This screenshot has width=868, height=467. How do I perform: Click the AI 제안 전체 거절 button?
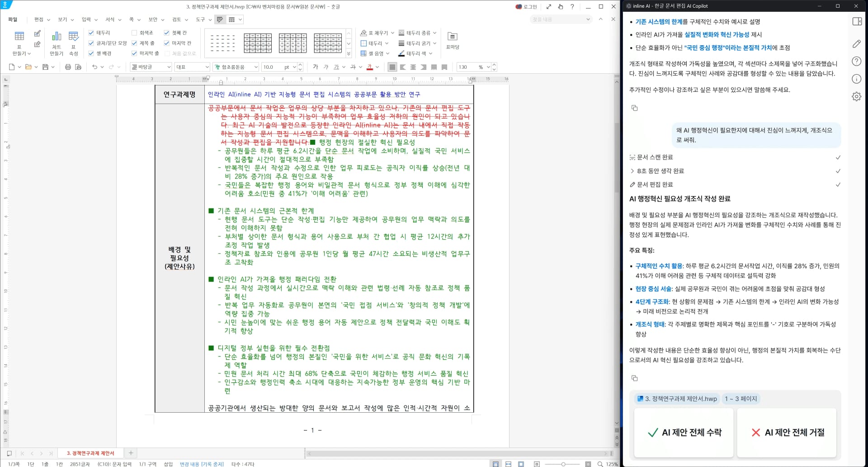click(x=787, y=433)
